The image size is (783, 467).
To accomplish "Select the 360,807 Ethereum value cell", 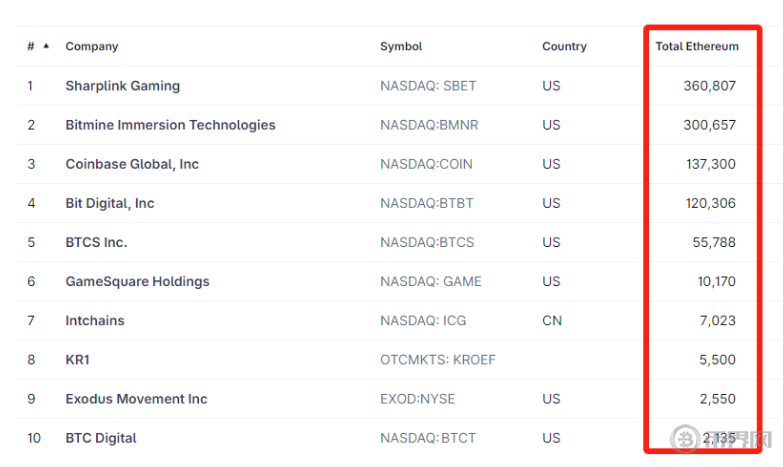I will click(709, 86).
